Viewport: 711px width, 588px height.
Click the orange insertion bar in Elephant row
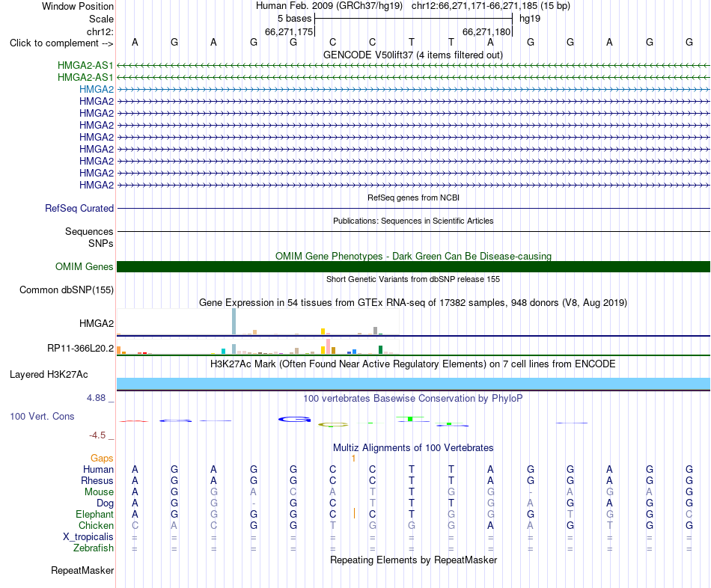[x=354, y=514]
